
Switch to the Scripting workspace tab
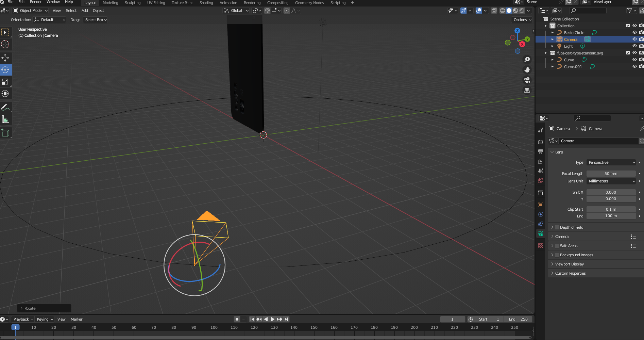pos(338,3)
